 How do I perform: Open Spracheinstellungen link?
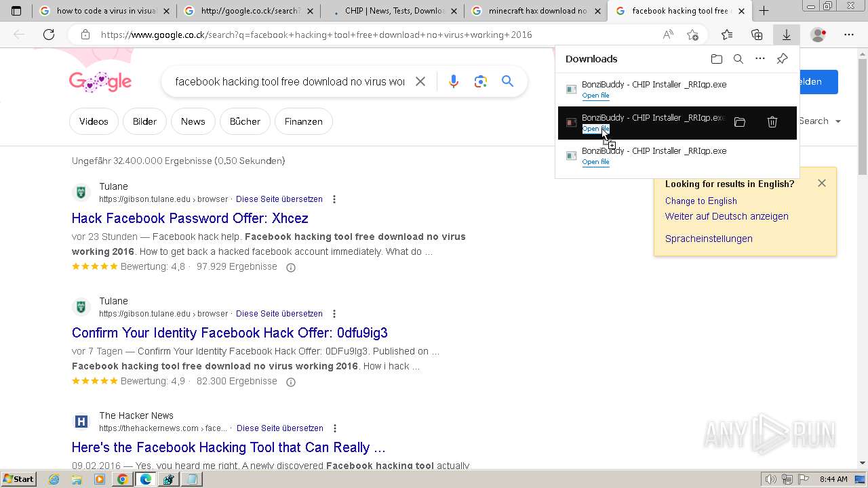(709, 239)
